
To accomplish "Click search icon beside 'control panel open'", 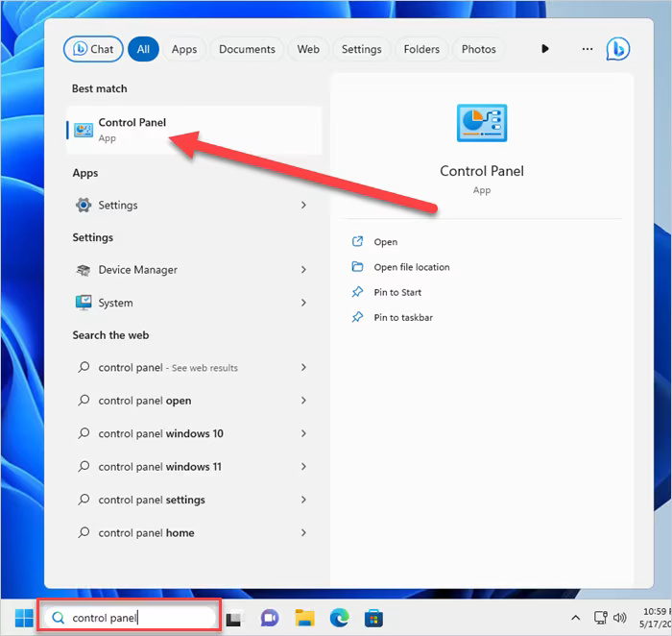I will (84, 401).
